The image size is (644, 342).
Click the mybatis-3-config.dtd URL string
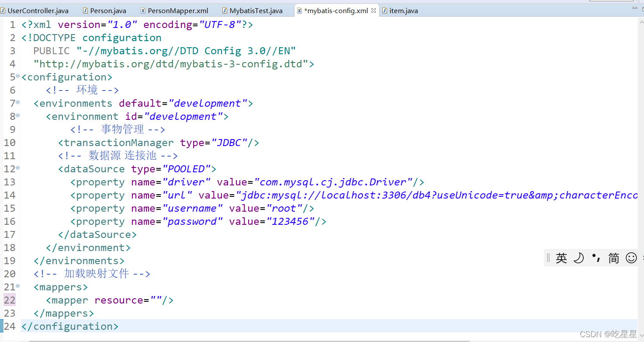click(171, 64)
